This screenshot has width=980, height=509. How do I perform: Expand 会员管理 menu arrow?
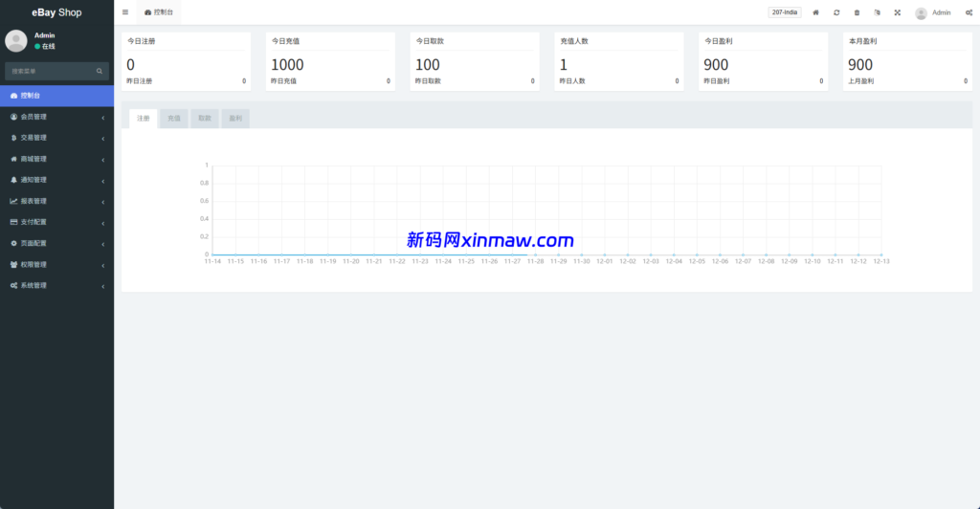coord(103,118)
